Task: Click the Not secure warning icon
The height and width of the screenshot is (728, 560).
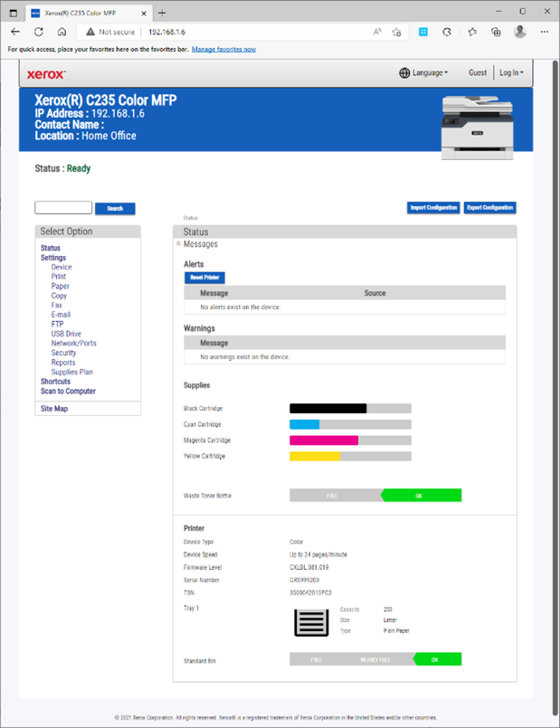Action: coord(90,32)
